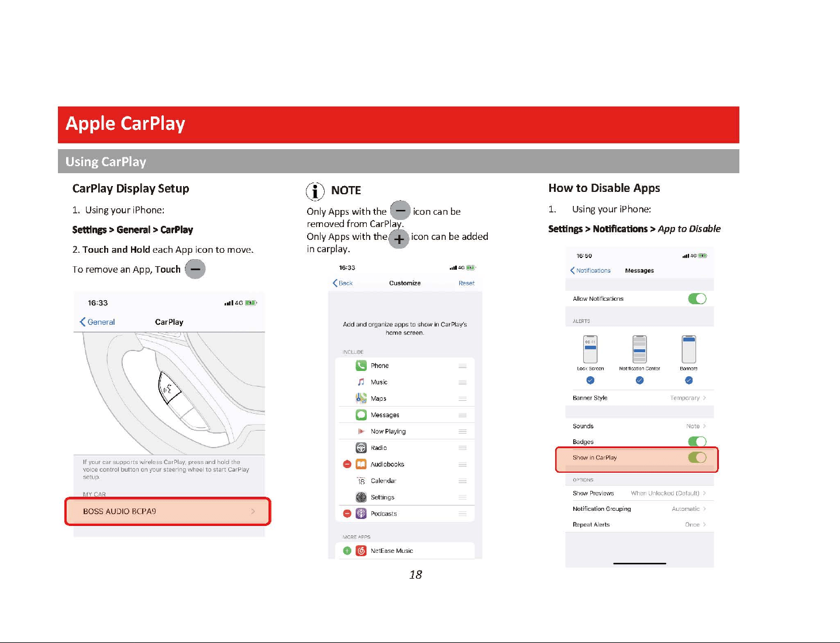Toggle the Badges switch
The image size is (840, 643).
coord(697,442)
